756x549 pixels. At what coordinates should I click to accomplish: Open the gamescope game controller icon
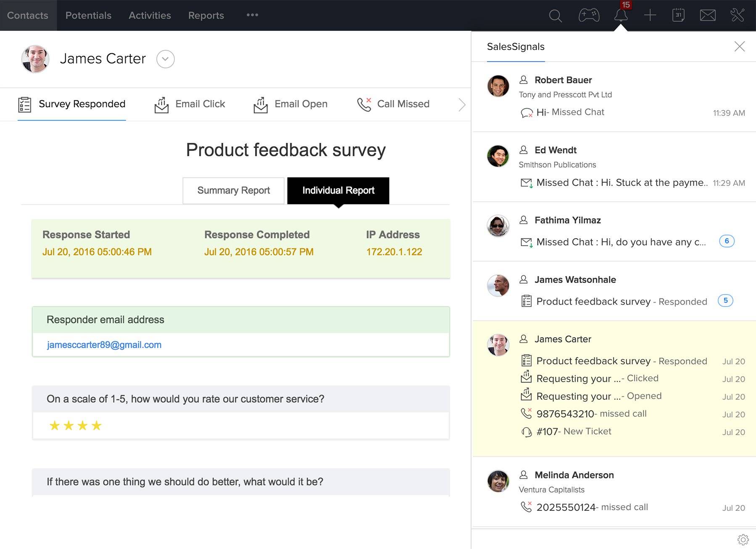coord(589,15)
